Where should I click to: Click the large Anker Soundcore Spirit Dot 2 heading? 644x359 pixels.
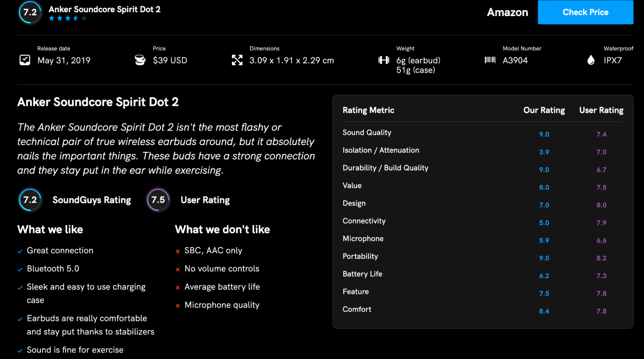click(x=98, y=102)
